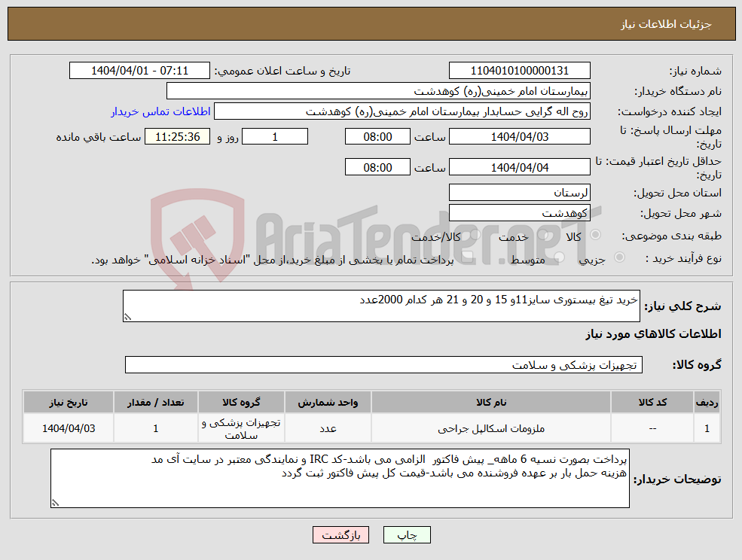Open اطلاعات تماس خریدار link
Screen dimensions: 742x560
coord(160,111)
